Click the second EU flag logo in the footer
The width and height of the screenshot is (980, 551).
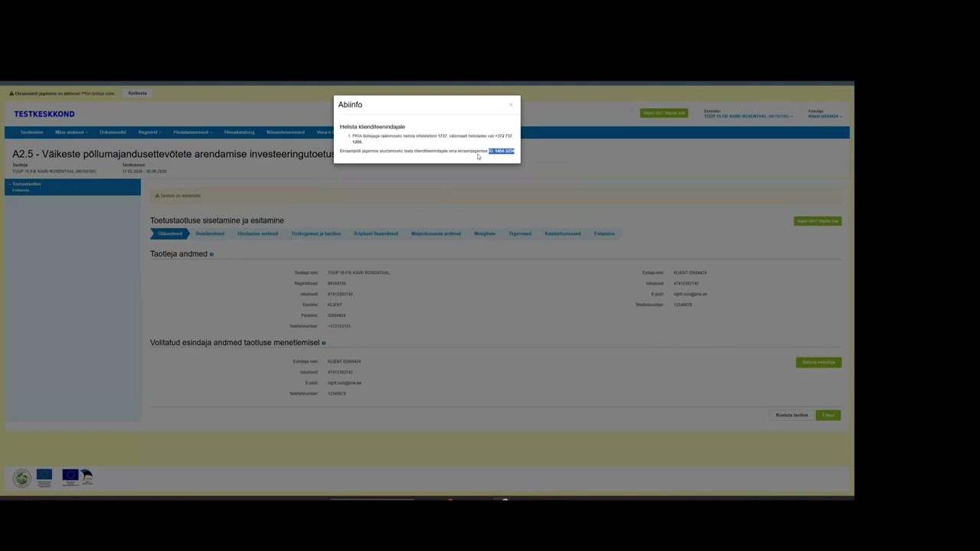click(x=70, y=478)
